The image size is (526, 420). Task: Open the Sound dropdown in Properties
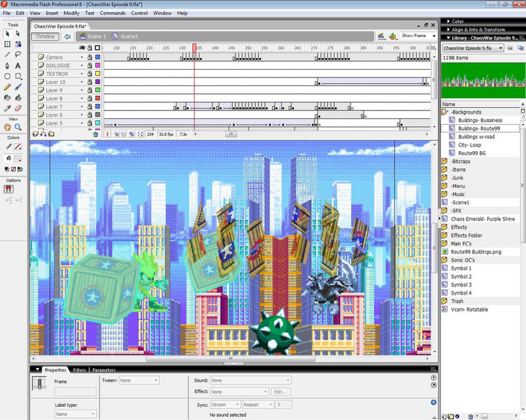pyautogui.click(x=251, y=381)
